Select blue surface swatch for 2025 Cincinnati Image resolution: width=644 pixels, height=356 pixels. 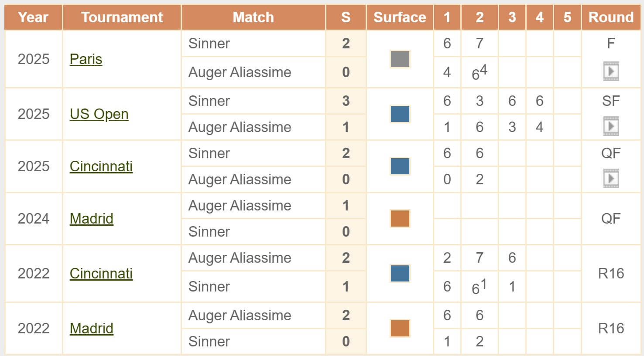click(400, 166)
